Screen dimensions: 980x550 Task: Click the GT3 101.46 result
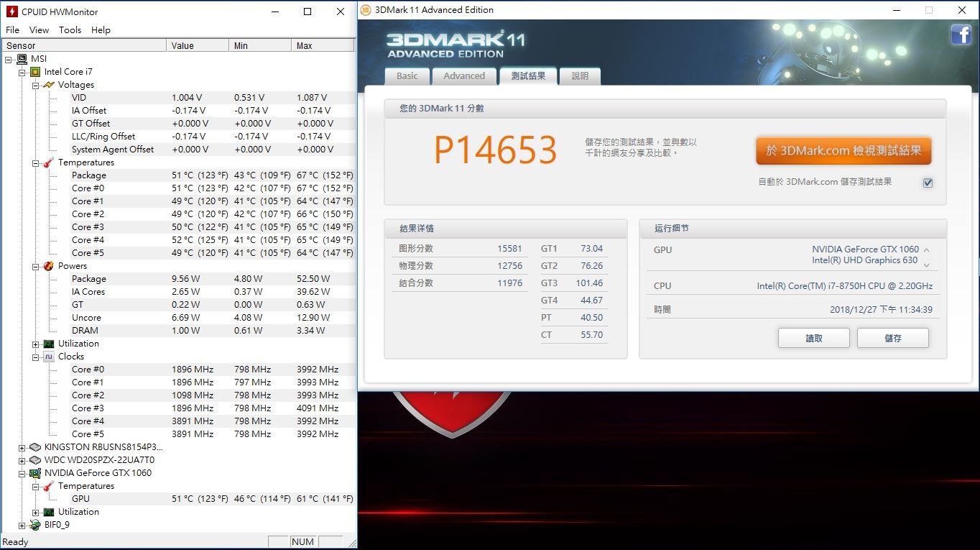click(x=589, y=283)
